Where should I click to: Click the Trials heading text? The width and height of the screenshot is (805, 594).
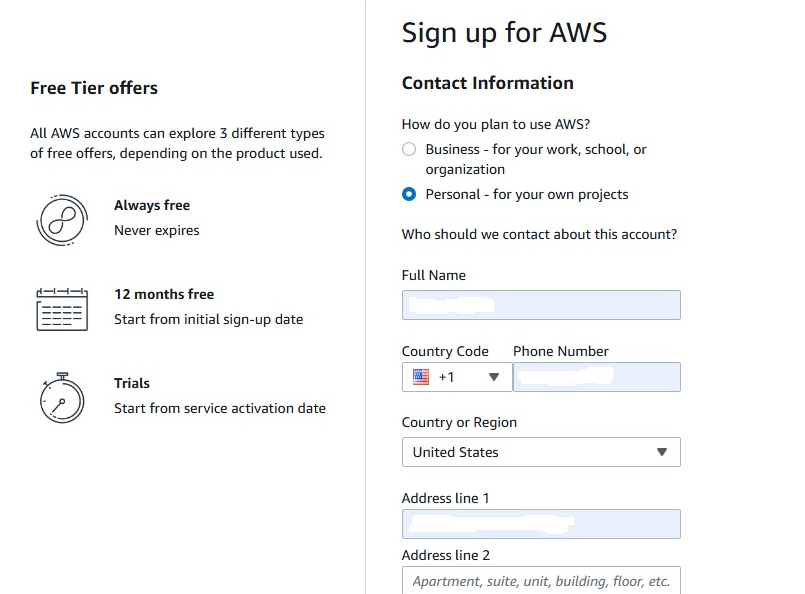click(132, 383)
